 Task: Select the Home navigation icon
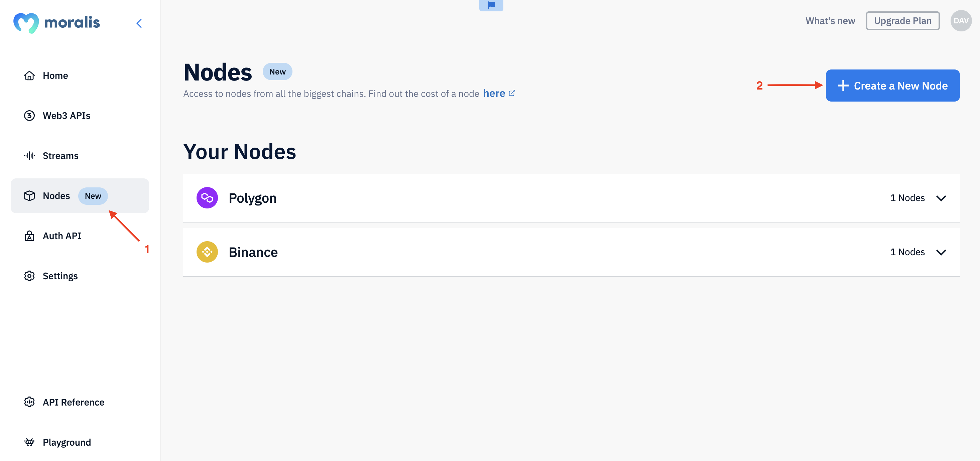(29, 74)
